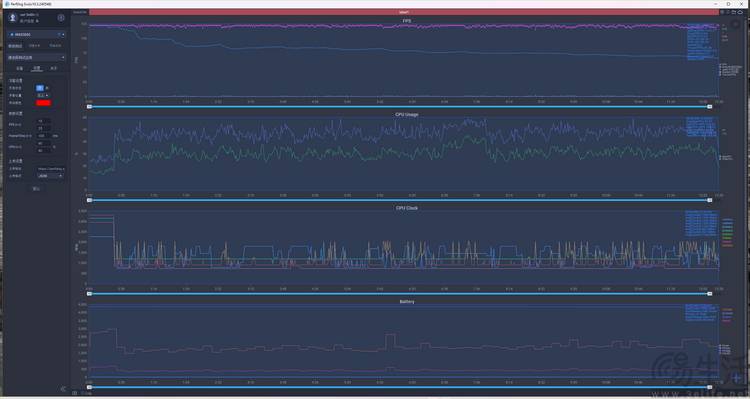Screen dimensions: 750x399
Task: Click the red label bar above the FPS chart
Action: [404, 11]
